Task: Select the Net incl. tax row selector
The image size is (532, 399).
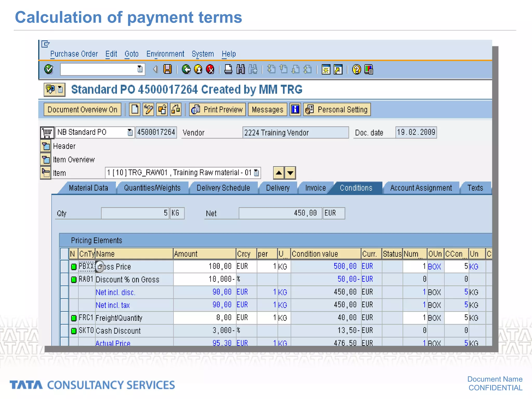Action: pyautogui.click(x=64, y=305)
